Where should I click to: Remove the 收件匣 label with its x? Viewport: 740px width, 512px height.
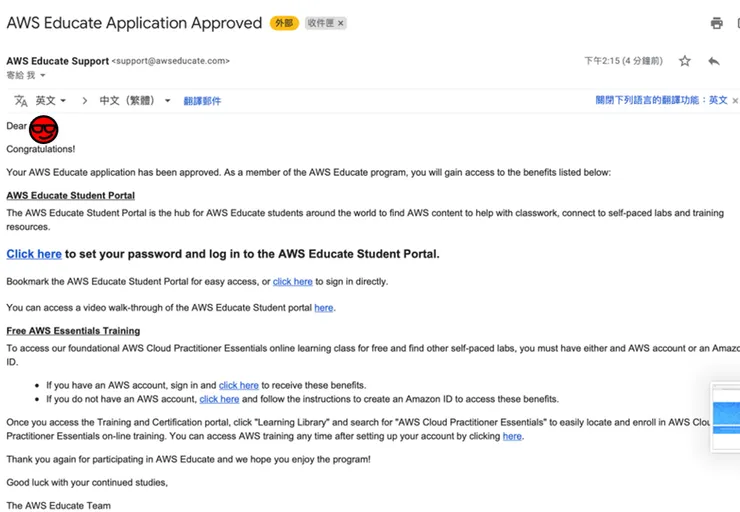point(341,23)
